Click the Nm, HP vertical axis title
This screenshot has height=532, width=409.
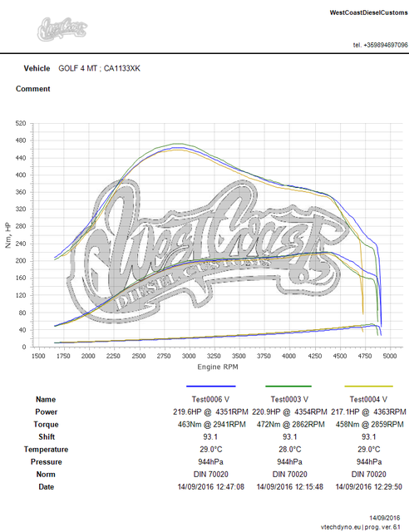click(8, 235)
